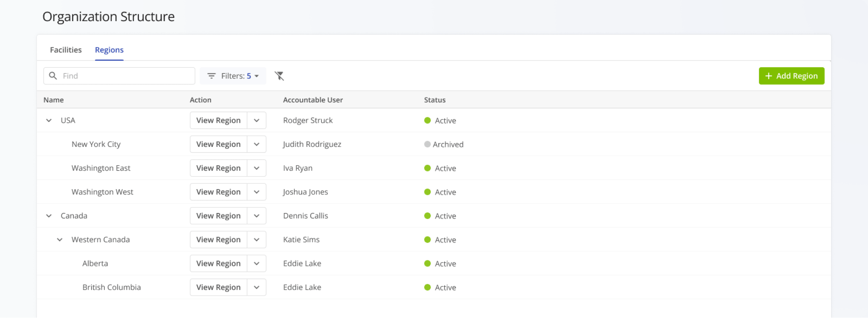Click View Region for New York City
The height and width of the screenshot is (318, 868).
click(x=218, y=144)
